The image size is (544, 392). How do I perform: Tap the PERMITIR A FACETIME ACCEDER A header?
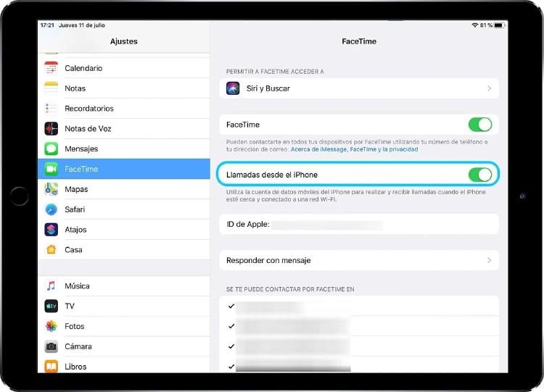coord(275,72)
